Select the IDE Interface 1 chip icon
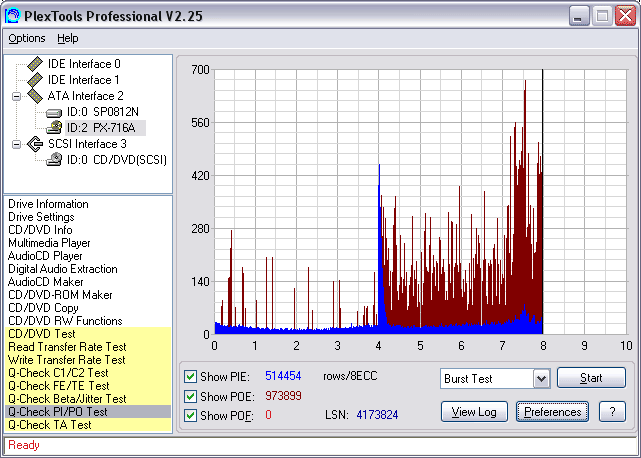Viewport: 641px width, 458px height. click(x=35, y=80)
